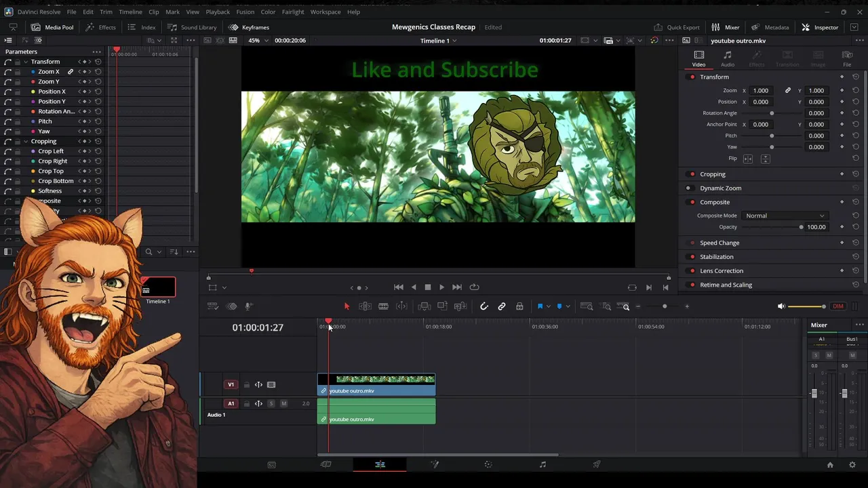Screen dimensions: 868x488
Task: Click the Zoom X value field
Action: click(761, 90)
